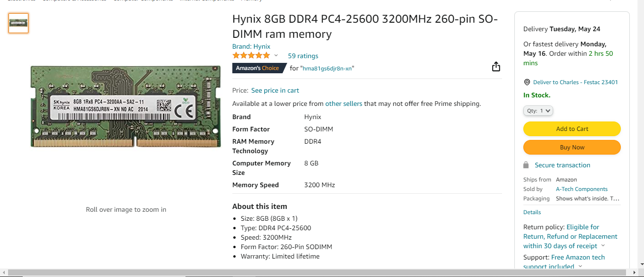This screenshot has width=644, height=277.
Task: View other sellers for this item
Action: pos(344,104)
